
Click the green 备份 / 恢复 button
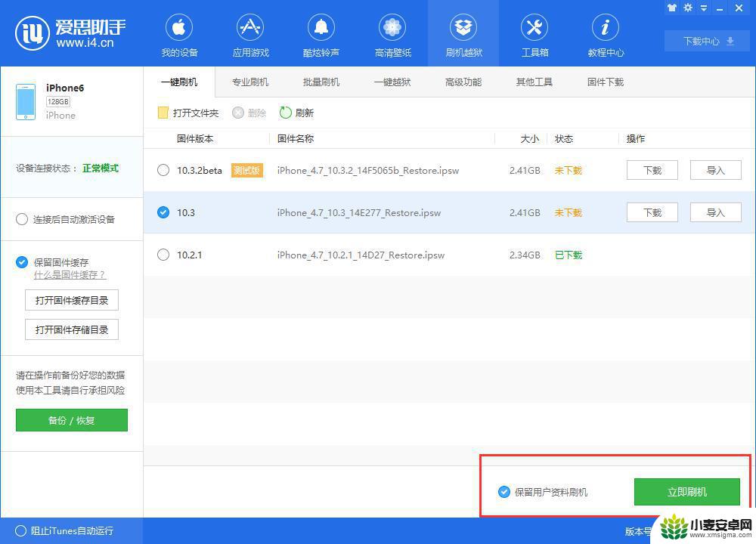click(x=72, y=420)
